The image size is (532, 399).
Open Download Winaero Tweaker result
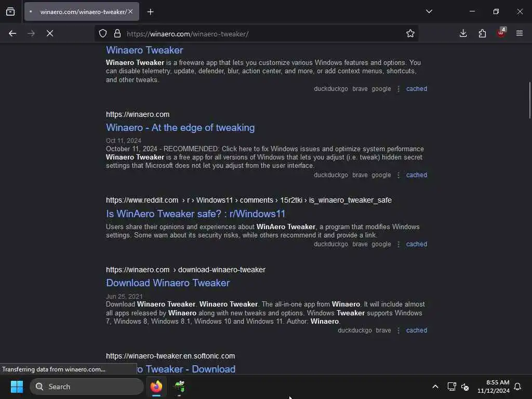pos(168,283)
